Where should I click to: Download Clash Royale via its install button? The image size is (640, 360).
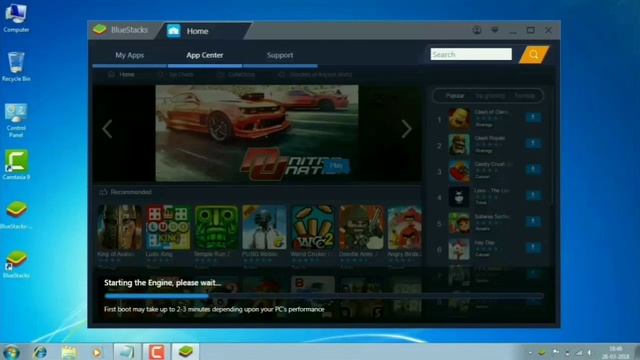point(533,143)
